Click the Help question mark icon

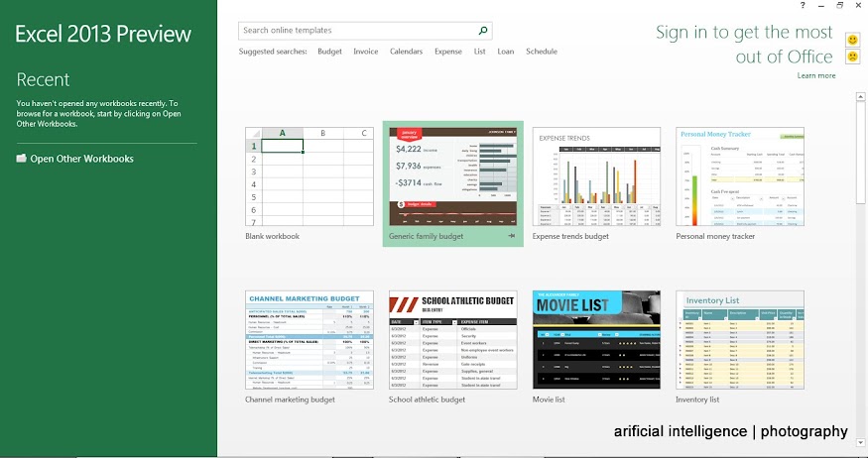[x=803, y=5]
